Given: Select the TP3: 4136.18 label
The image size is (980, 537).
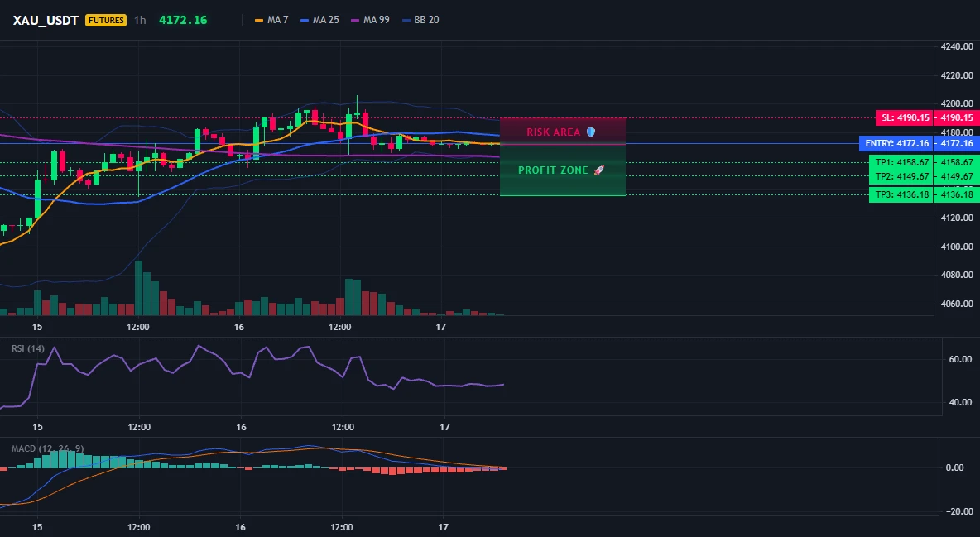Looking at the screenshot, I should [x=901, y=195].
